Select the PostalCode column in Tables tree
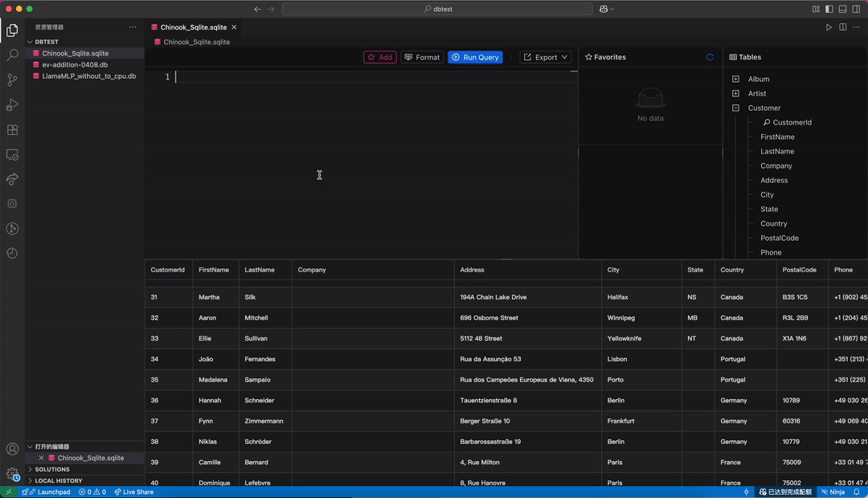Viewport: 868px width, 498px height. pyautogui.click(x=780, y=238)
